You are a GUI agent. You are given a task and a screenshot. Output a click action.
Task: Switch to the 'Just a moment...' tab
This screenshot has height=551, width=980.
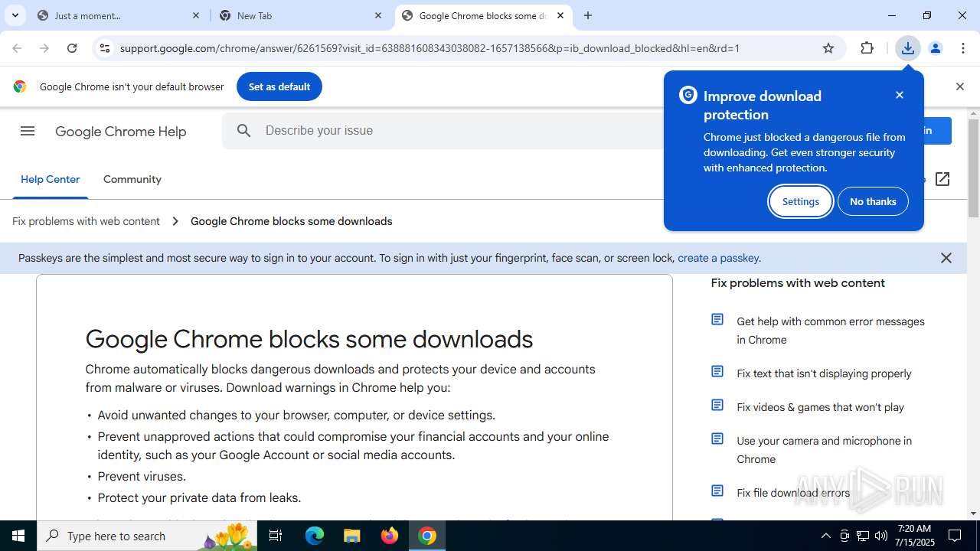(119, 15)
